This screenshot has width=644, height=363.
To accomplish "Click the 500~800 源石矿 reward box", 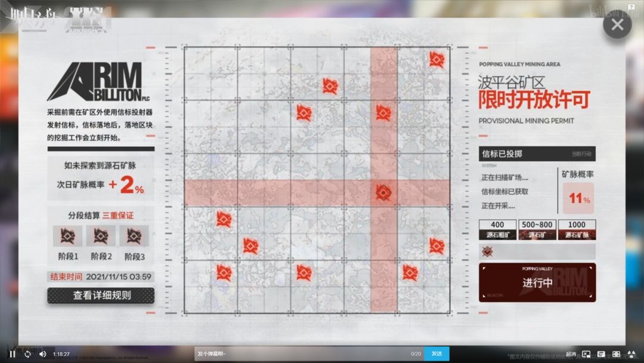I will [537, 229].
